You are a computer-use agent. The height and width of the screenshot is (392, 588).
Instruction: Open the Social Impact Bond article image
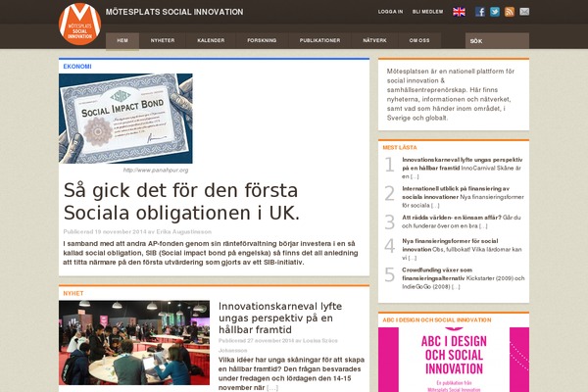[x=125, y=119]
